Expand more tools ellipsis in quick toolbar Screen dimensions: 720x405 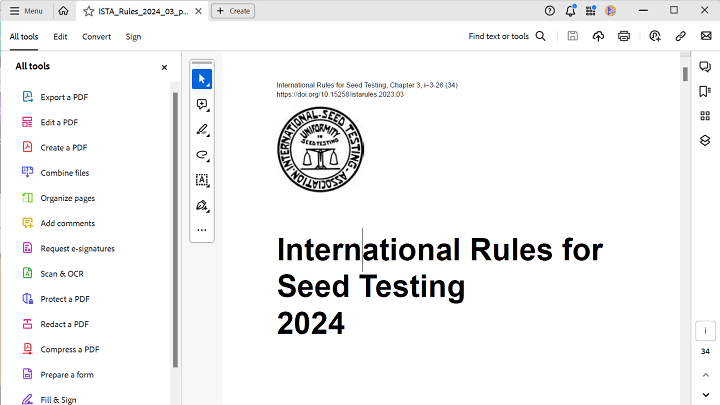(x=202, y=230)
